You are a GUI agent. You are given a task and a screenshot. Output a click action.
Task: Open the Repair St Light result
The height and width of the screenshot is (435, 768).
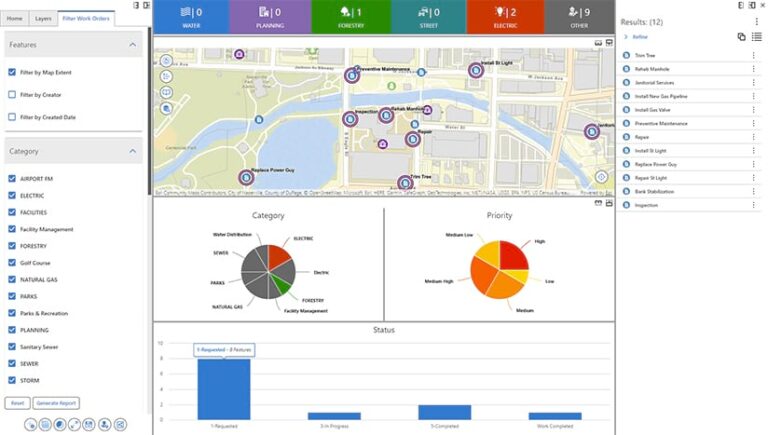coord(691,178)
